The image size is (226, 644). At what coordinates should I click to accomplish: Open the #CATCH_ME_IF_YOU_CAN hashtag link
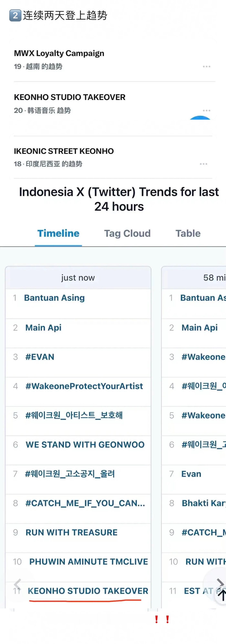point(85,503)
